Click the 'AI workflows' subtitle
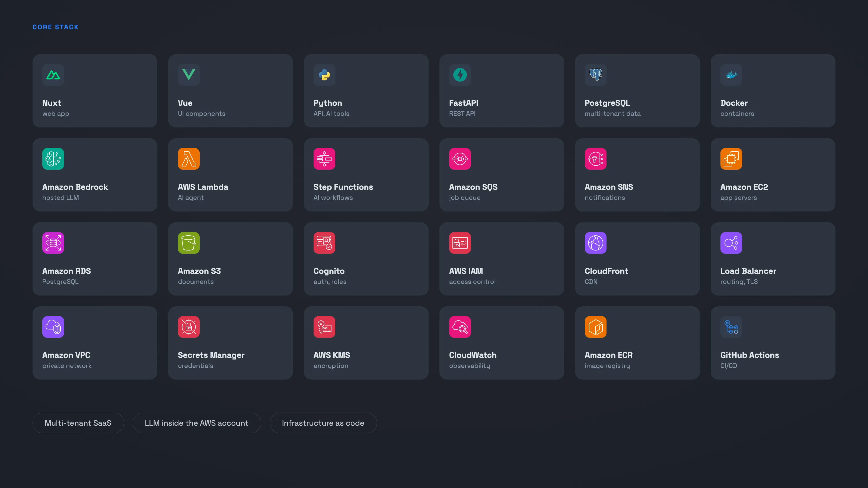The image size is (868, 488). pyautogui.click(x=333, y=198)
